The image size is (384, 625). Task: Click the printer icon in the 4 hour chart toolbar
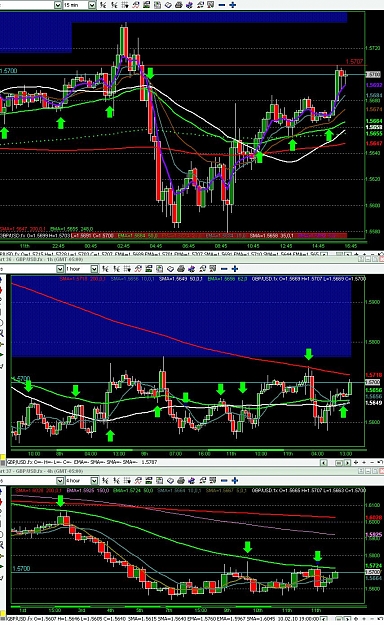[181, 480]
